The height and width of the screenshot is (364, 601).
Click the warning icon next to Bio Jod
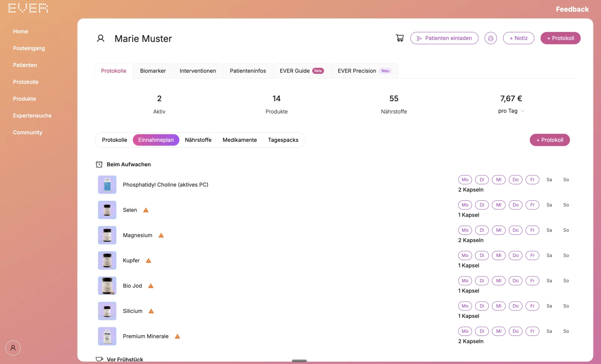[x=151, y=286]
